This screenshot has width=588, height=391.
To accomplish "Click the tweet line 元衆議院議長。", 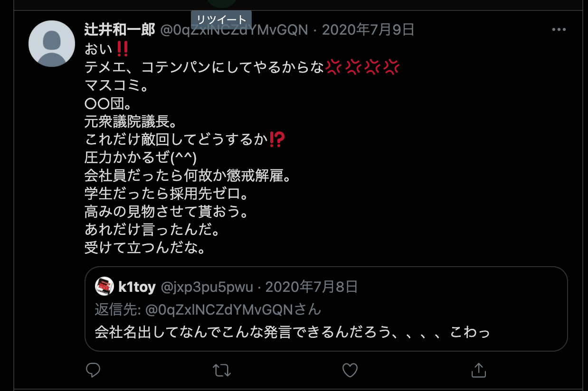I will point(131,122).
